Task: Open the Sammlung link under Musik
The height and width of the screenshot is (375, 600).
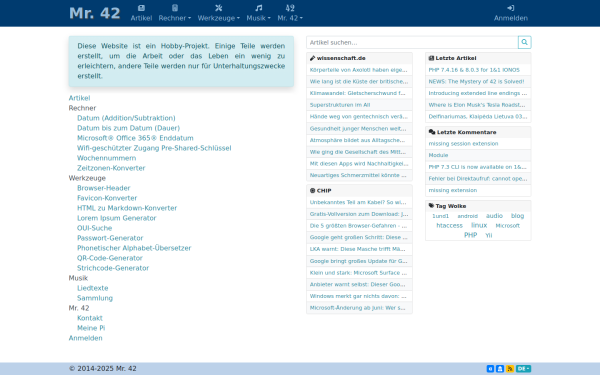Action: click(x=95, y=298)
